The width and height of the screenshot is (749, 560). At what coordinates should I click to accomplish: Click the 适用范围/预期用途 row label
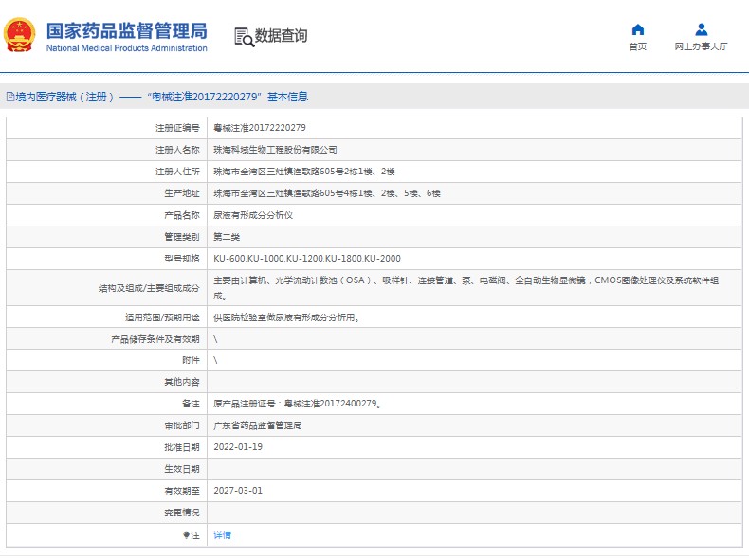162,317
